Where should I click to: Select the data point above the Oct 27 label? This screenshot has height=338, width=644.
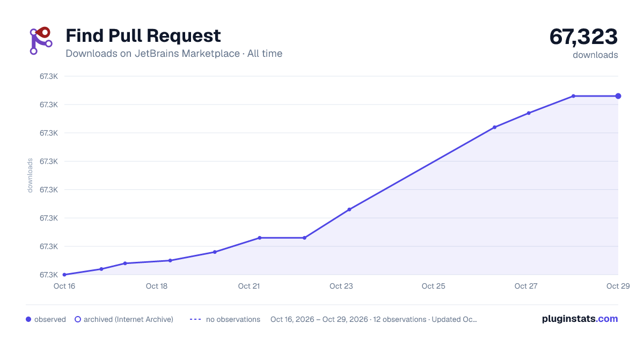pyautogui.click(x=529, y=113)
